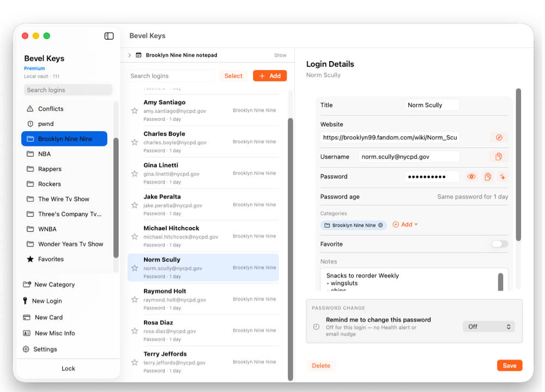Click the orange Add button
545x392 pixels.
pos(270,76)
